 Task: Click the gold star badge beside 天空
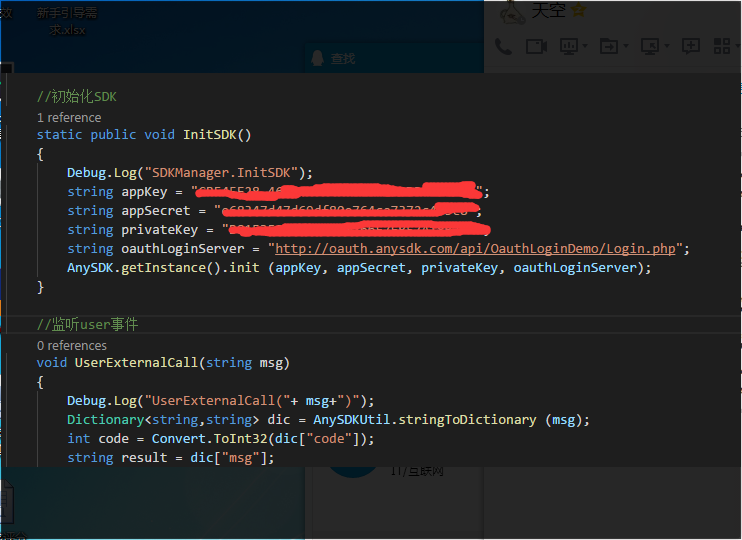tap(579, 10)
